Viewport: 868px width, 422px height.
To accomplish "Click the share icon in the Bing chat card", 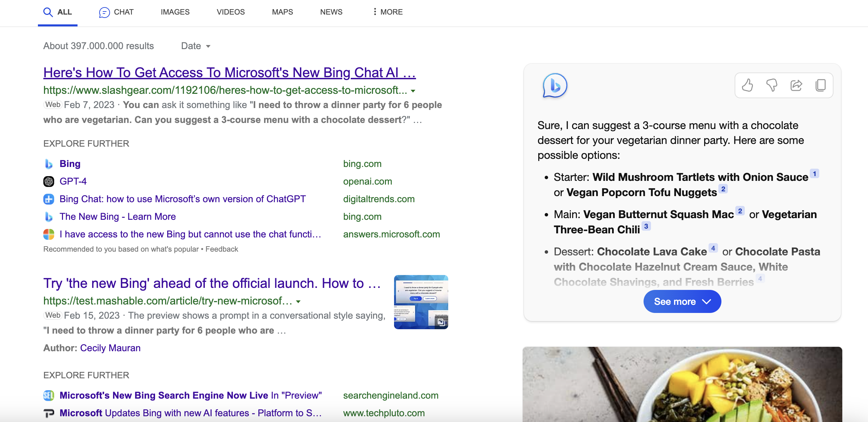I will (796, 85).
